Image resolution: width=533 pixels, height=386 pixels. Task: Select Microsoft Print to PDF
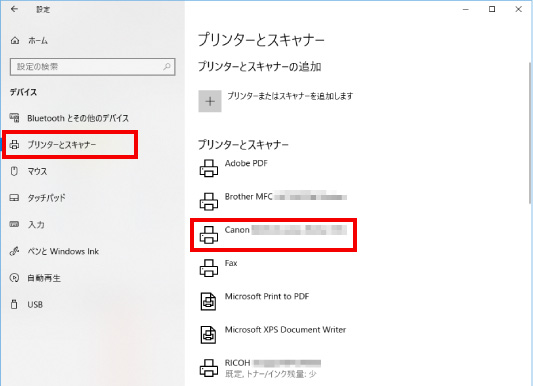pos(267,296)
